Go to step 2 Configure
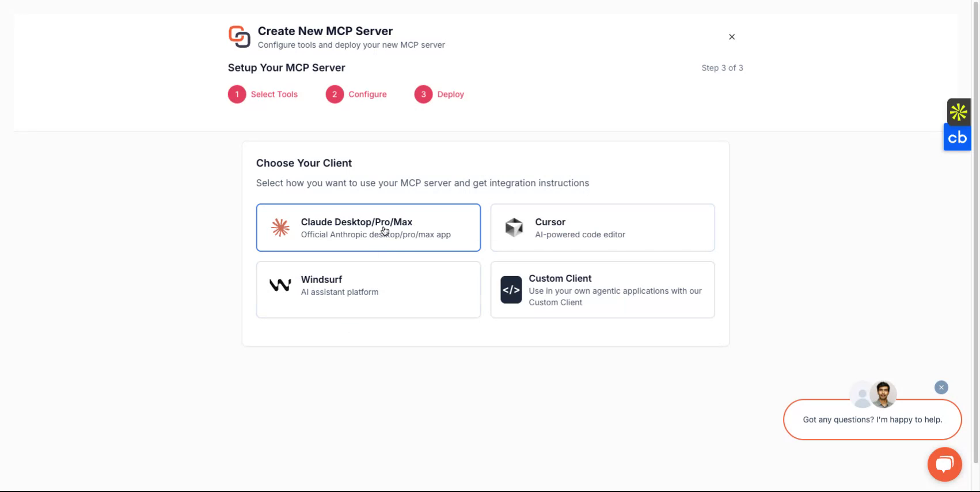Image resolution: width=980 pixels, height=492 pixels. (356, 94)
